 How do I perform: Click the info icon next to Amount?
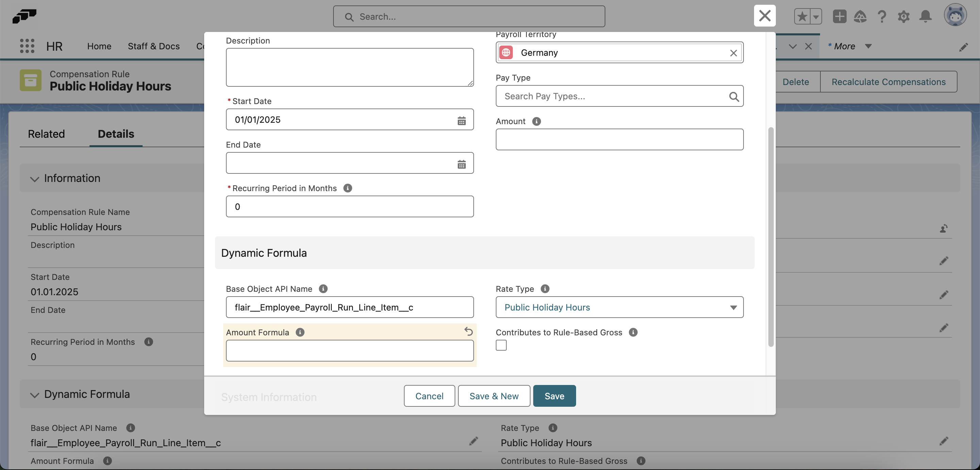[x=536, y=121]
